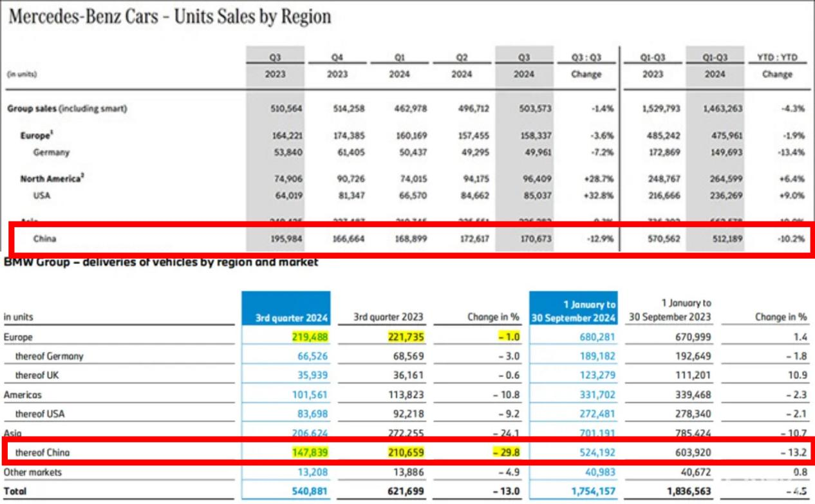Select the BMW Group deliveries table title

pos(161,262)
